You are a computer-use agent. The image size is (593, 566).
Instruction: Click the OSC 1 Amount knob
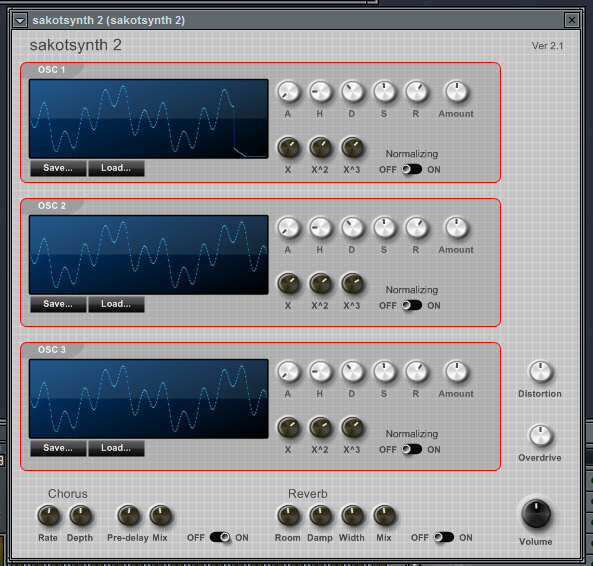456,92
